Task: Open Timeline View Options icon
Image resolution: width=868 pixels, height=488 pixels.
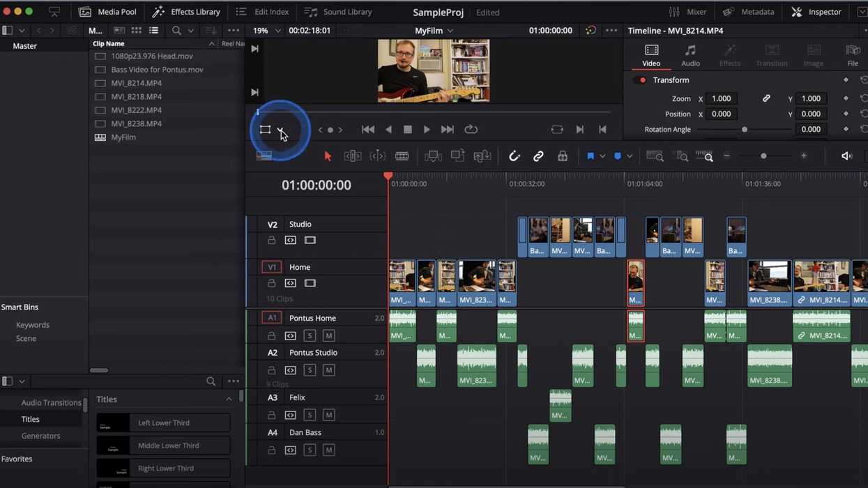Action: pyautogui.click(x=264, y=156)
